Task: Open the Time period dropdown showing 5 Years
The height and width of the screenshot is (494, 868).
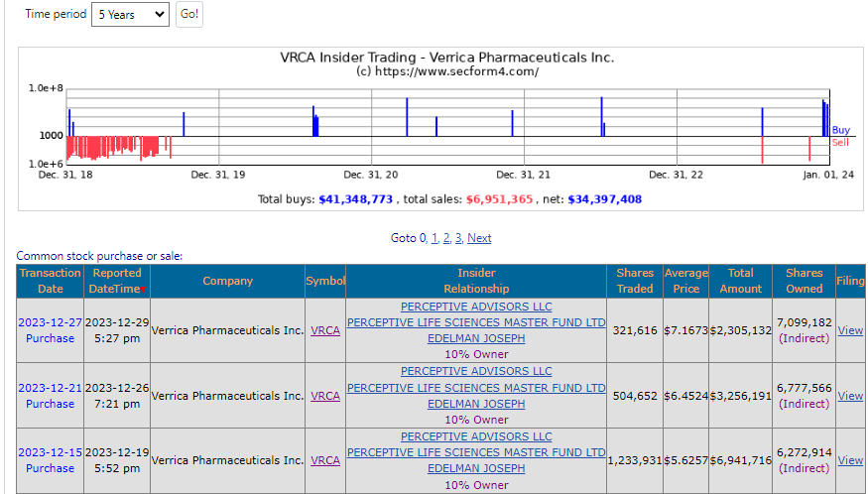Action: [x=130, y=15]
